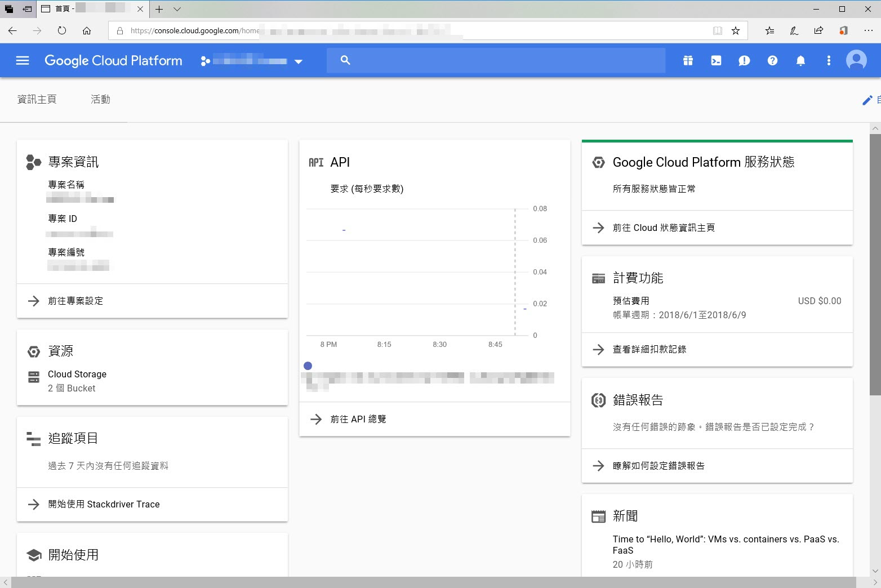Select the 首頁 browser tab

tap(93, 9)
